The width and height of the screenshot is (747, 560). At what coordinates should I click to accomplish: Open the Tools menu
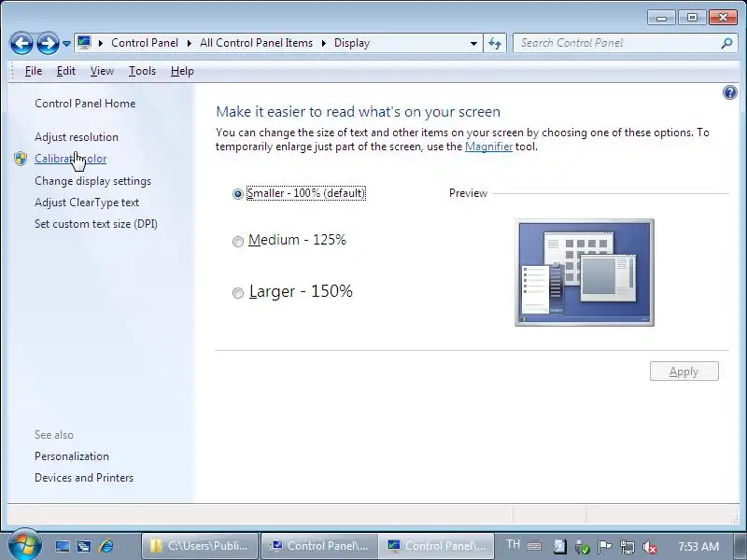(x=142, y=71)
